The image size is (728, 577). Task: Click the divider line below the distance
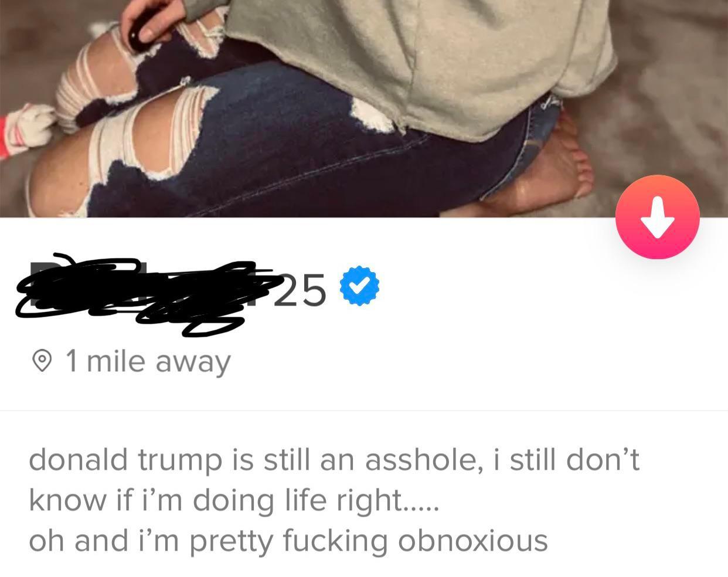[364, 410]
